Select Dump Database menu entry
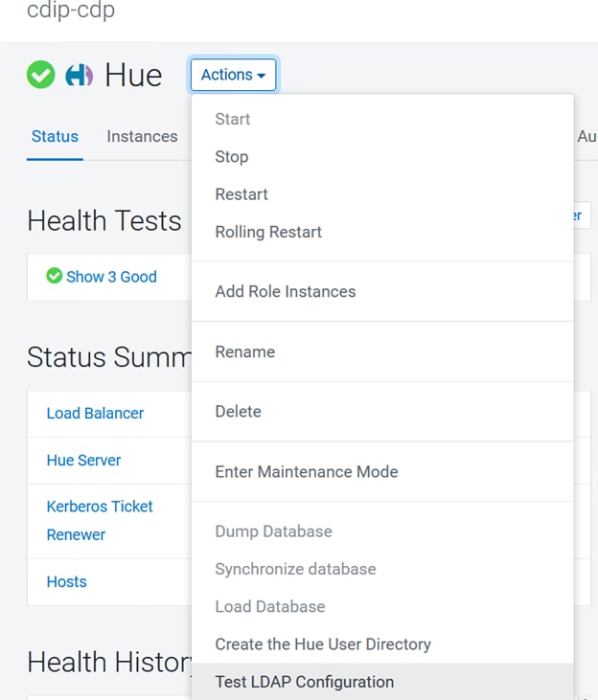 pyautogui.click(x=382, y=531)
